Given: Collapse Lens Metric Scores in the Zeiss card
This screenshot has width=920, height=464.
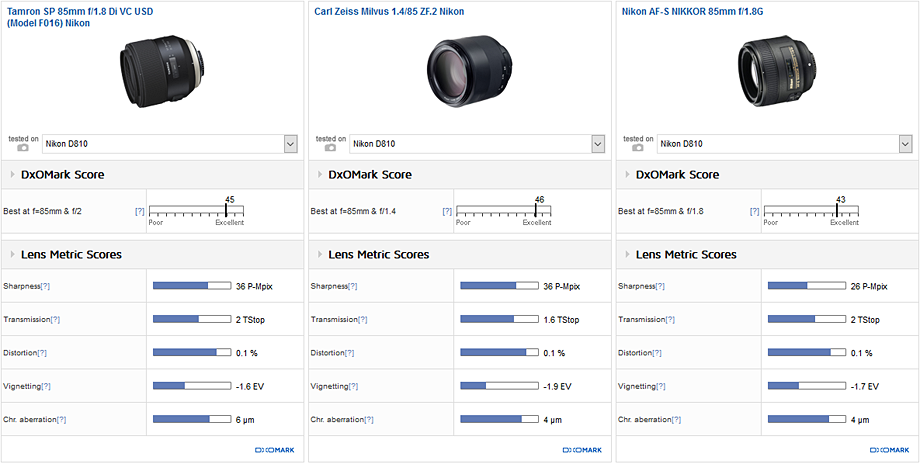Looking at the screenshot, I should point(320,255).
